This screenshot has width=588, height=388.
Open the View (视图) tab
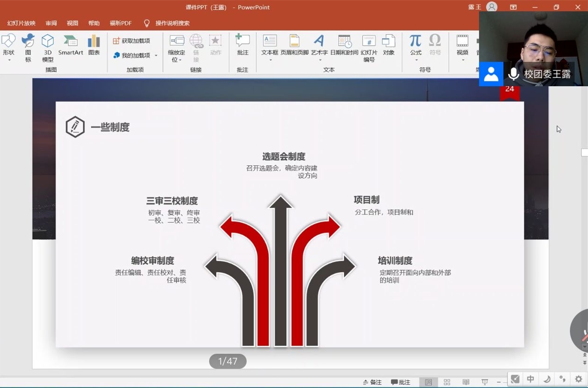(x=73, y=23)
